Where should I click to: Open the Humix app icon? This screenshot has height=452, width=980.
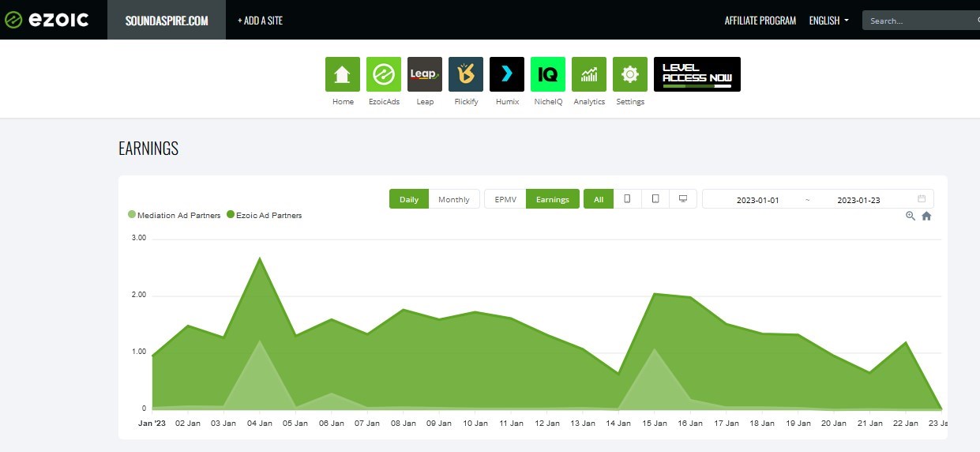(x=507, y=74)
